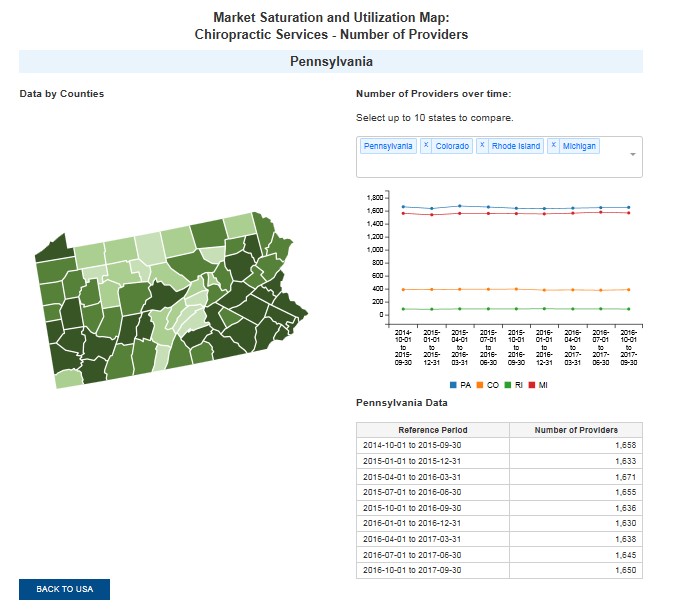
Task: Click Reference Period column header
Action: pos(432,430)
